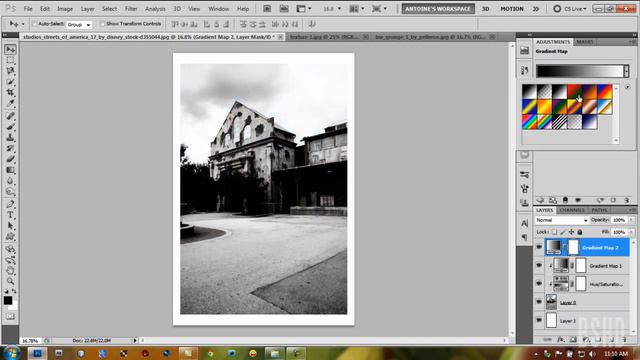Open the Auto-Select Group dropdown
640x360 pixels.
(x=79, y=24)
